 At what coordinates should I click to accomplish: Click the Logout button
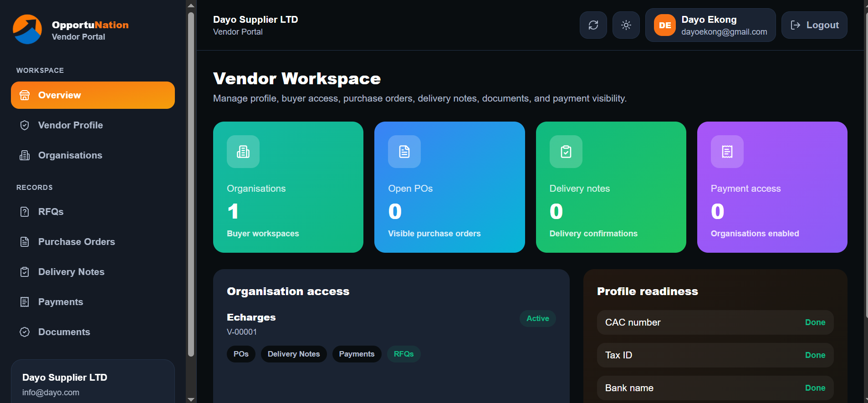tap(814, 25)
